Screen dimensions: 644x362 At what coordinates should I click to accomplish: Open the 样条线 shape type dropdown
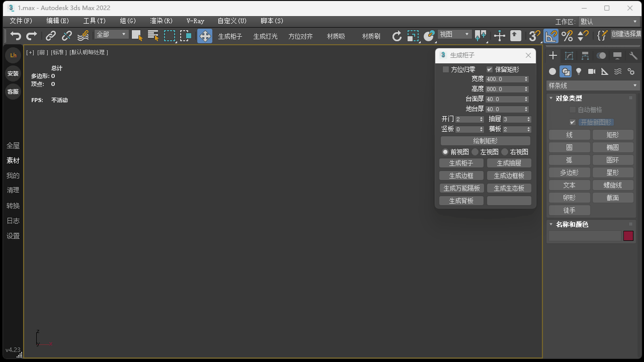pos(593,85)
